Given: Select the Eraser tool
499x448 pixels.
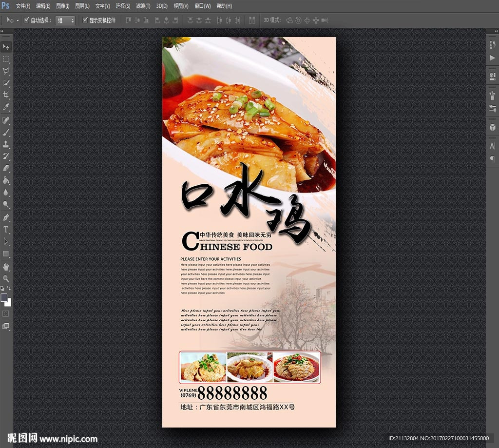Looking at the screenshot, I should point(6,168).
